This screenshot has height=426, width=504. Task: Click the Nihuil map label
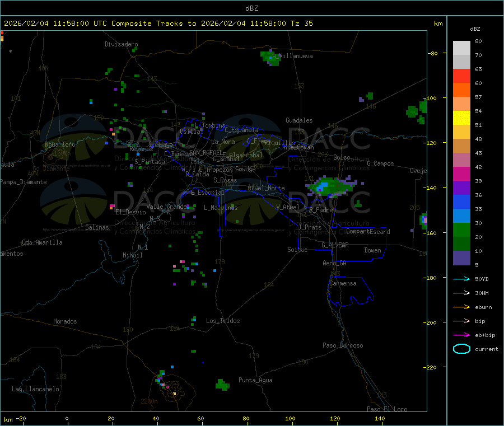(132, 255)
